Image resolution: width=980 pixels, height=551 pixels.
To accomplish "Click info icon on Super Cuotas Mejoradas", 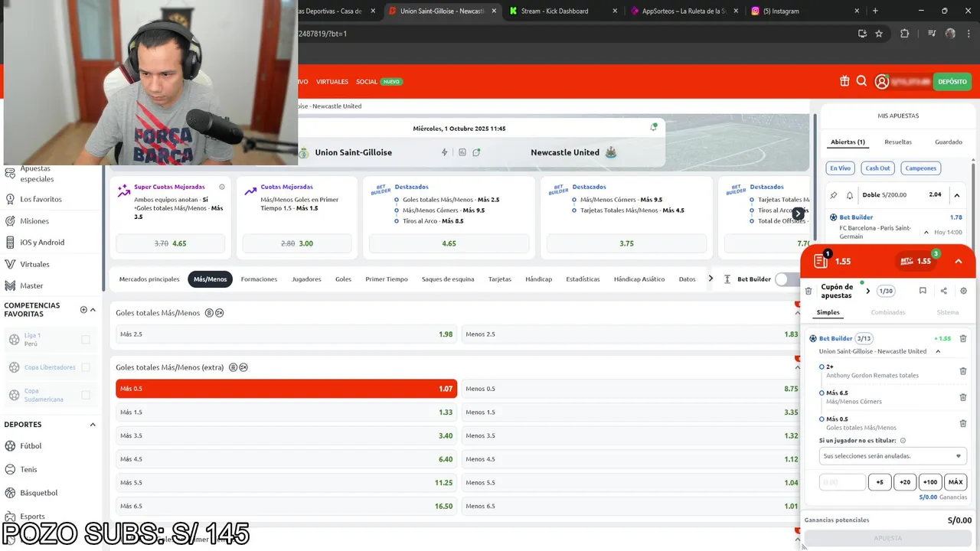I will click(x=222, y=187).
